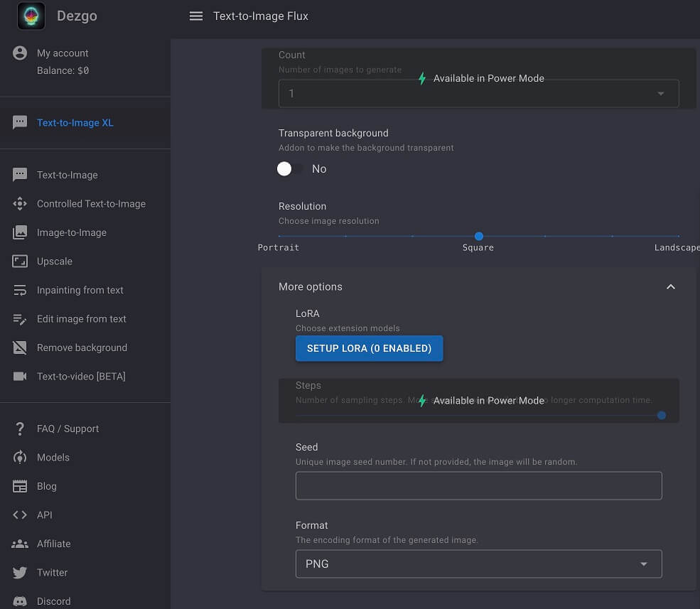
Task: Click the Text-to-video camera icon
Action: [20, 377]
